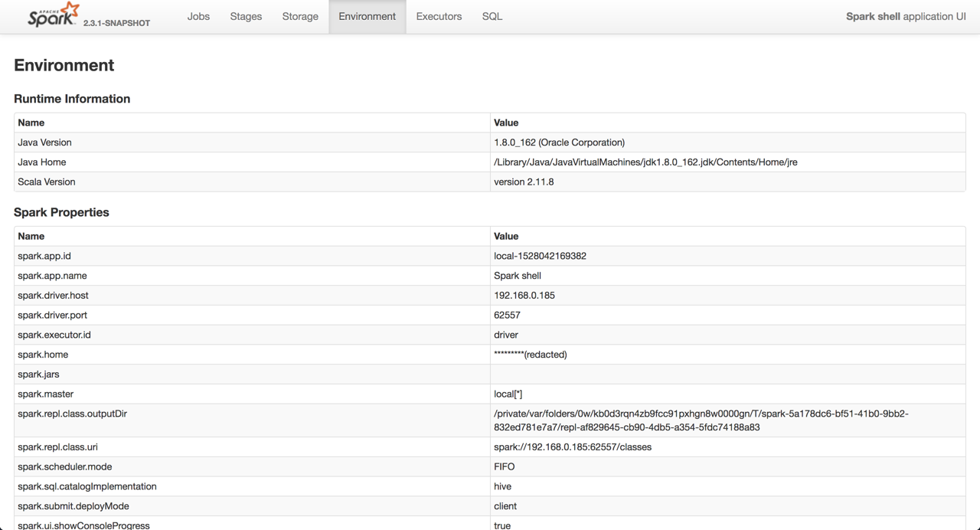Sort Spark Properties by Name header
Screen dimensions: 980x530
click(x=31, y=236)
